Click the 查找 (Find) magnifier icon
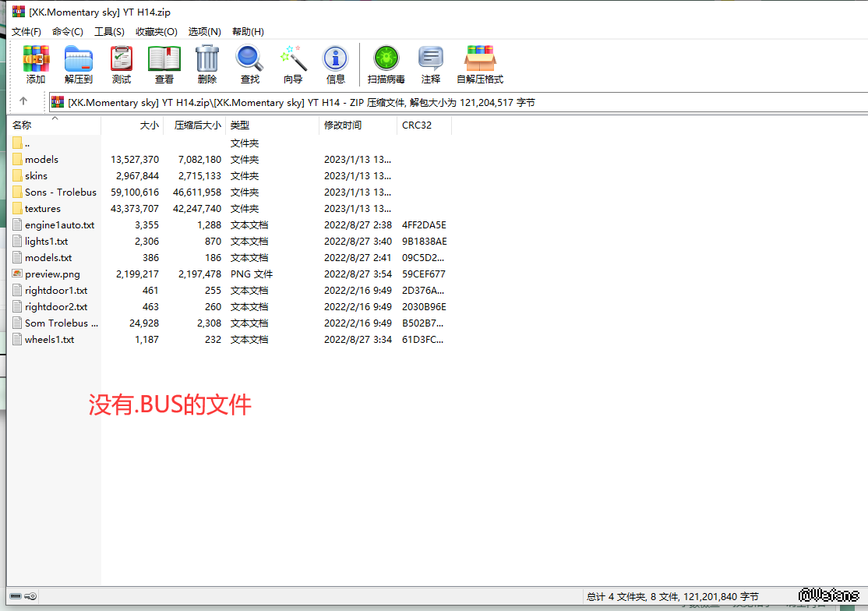The width and height of the screenshot is (868, 611). point(249,58)
